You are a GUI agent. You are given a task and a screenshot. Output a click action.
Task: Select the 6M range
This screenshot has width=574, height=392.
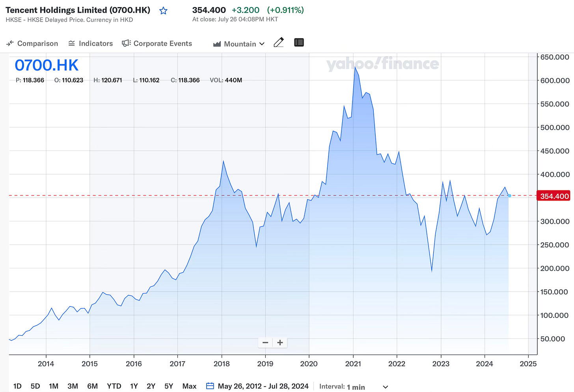click(x=92, y=386)
